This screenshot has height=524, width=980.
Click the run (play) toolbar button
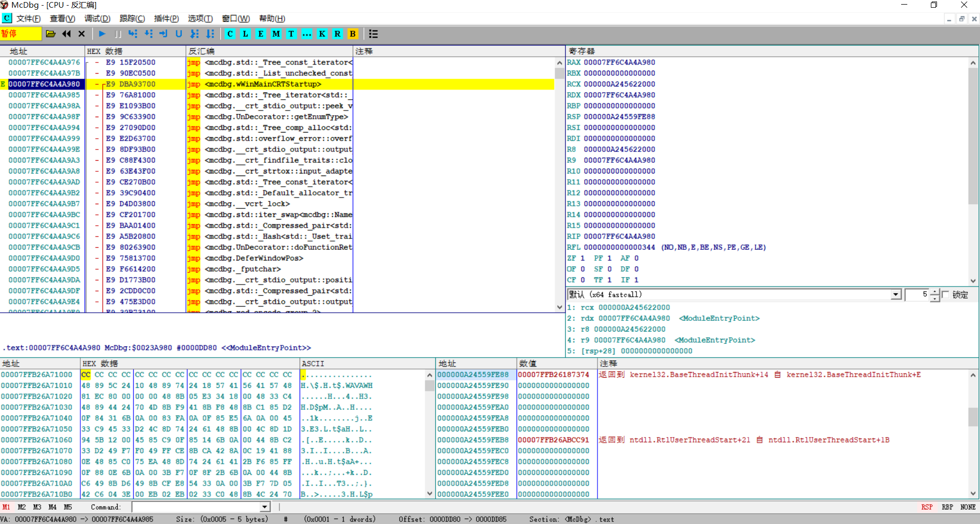click(102, 34)
